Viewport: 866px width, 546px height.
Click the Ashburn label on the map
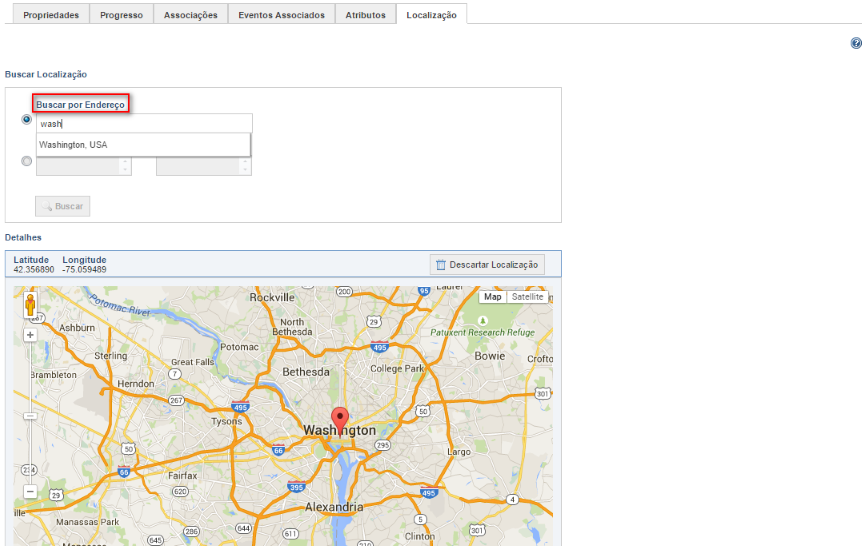pos(77,327)
